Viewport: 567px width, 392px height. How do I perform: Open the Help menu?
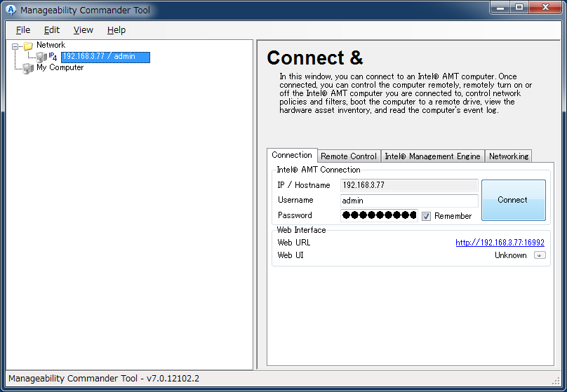(116, 30)
